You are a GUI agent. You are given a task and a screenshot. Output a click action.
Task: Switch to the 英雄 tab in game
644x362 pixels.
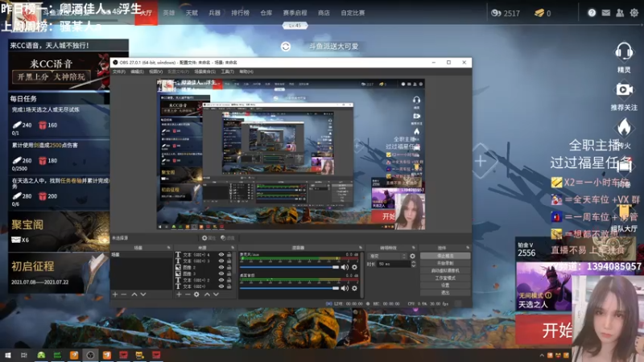click(169, 13)
